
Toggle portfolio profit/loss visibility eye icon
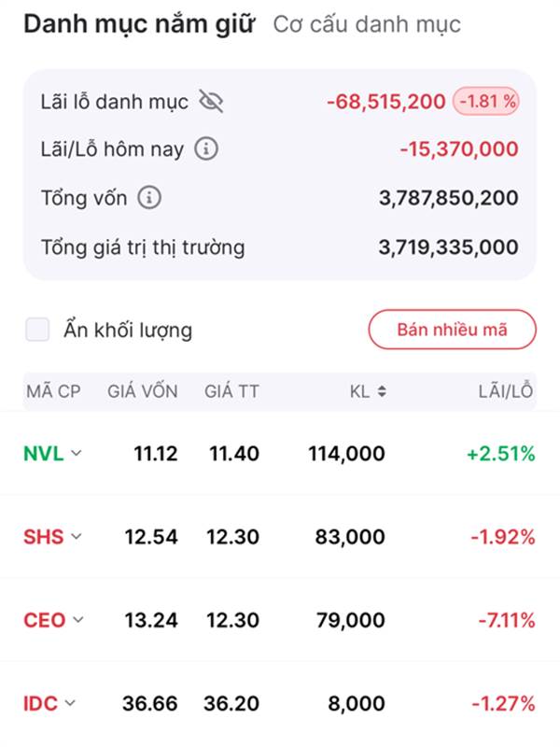tap(212, 101)
